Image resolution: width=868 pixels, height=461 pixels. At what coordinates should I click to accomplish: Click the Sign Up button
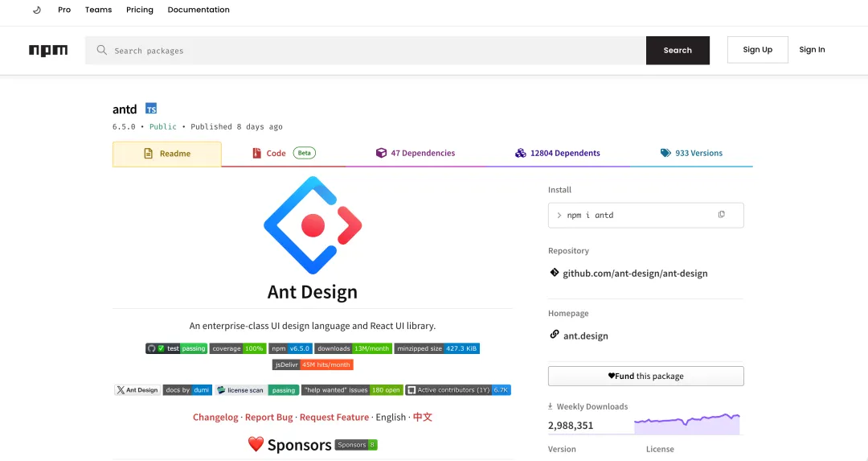(x=757, y=50)
